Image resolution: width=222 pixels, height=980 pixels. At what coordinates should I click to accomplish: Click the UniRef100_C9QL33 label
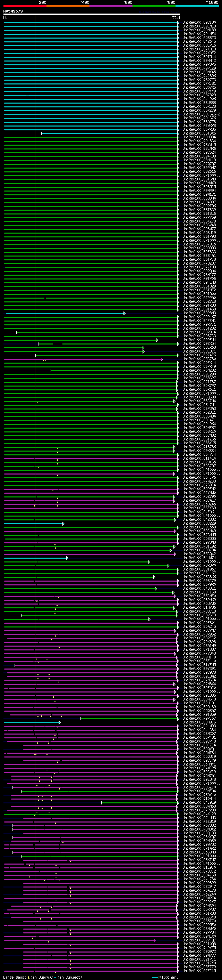click(199, 833)
